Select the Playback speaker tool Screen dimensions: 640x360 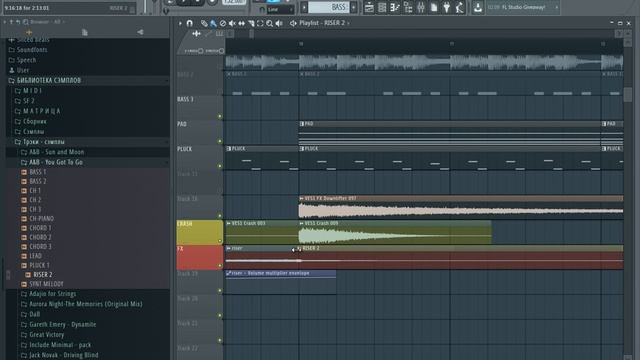pos(279,24)
